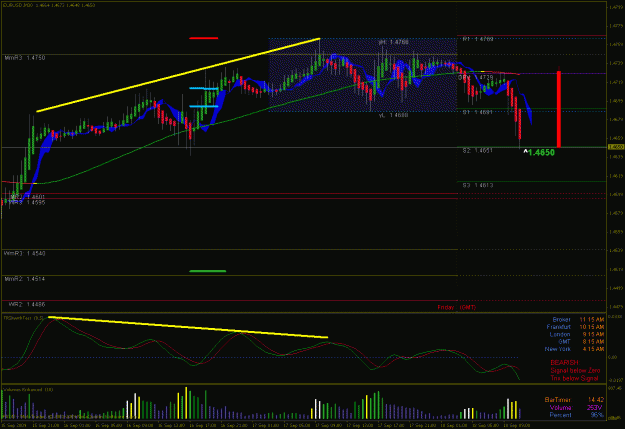
Task: Click the MmR3 1.4750 level label
Action: pos(25,58)
